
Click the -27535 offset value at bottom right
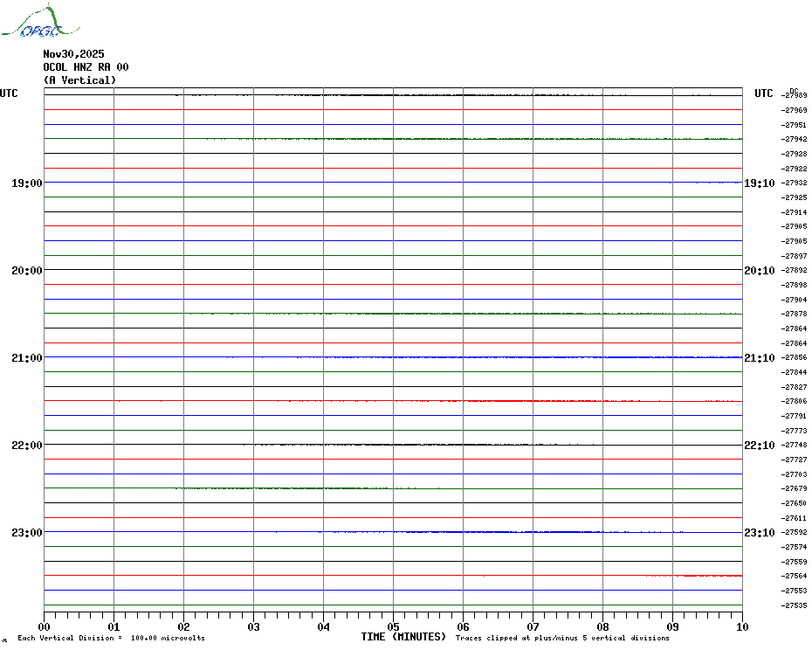click(x=795, y=605)
